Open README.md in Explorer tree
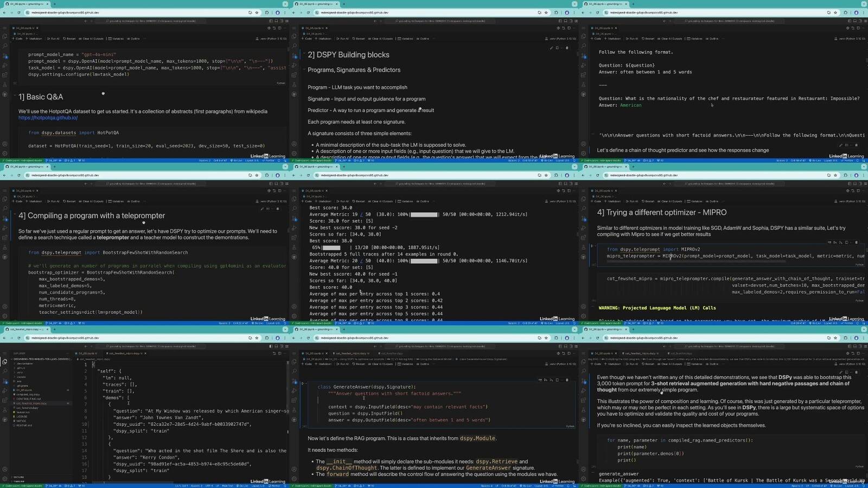The image size is (868, 488). pos(24,425)
